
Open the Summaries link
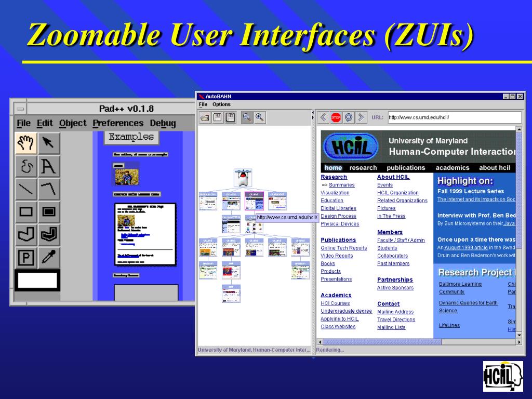[342, 185]
